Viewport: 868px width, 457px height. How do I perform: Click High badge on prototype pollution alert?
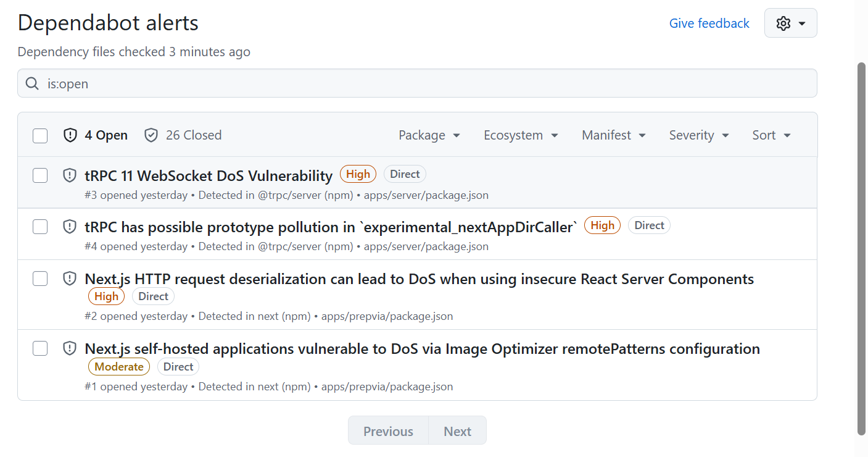602,225
